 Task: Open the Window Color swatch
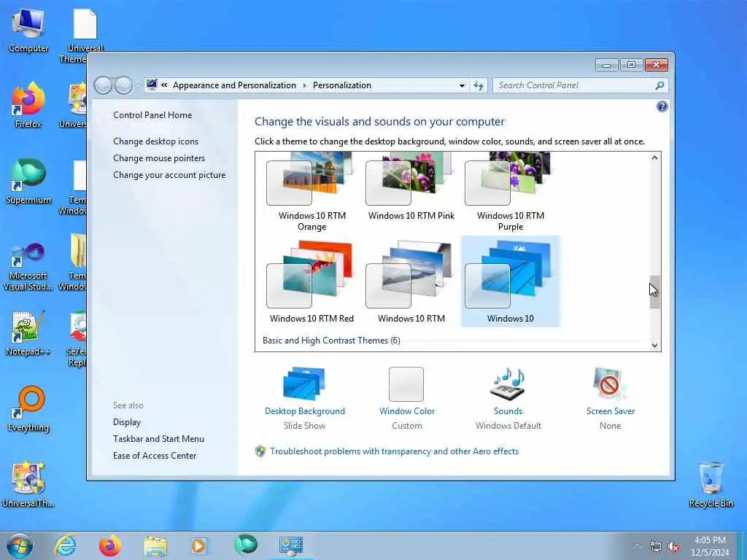[406, 384]
